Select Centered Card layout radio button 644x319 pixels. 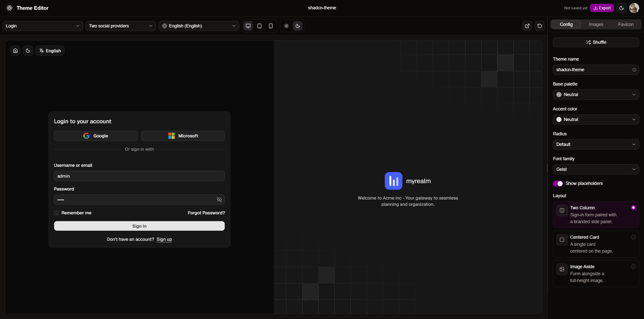point(633,237)
